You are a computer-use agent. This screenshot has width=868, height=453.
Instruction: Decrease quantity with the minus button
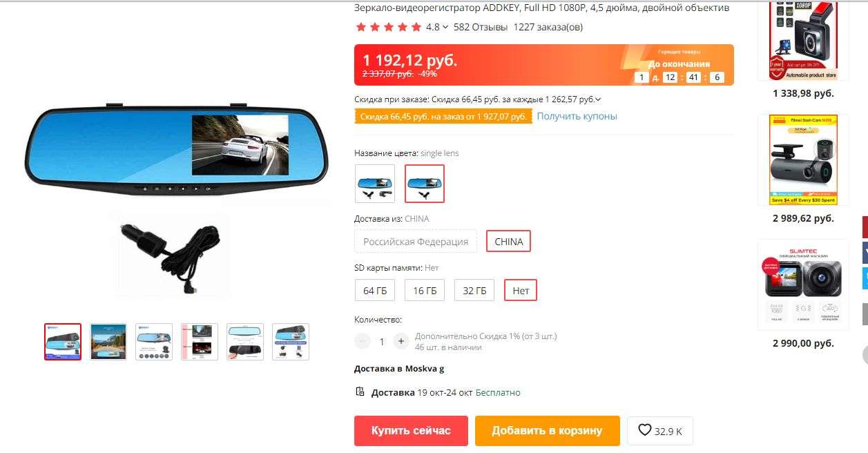tap(363, 341)
